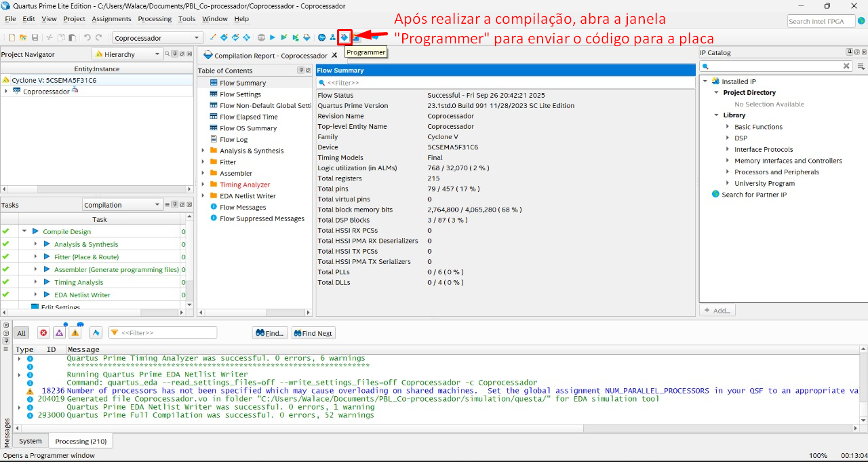The height and width of the screenshot is (462, 868).
Task: Open the Processing menu
Action: pyautogui.click(x=155, y=19)
